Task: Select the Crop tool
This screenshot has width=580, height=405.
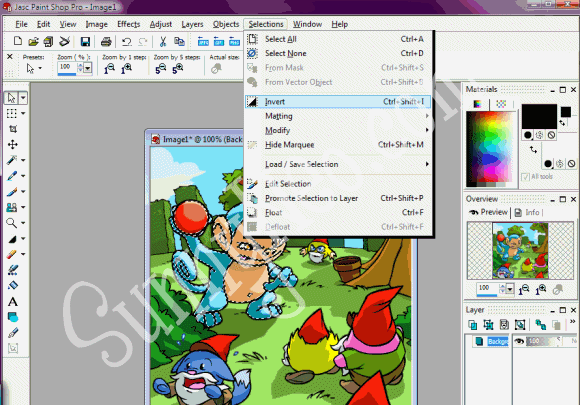Action: tap(13, 129)
